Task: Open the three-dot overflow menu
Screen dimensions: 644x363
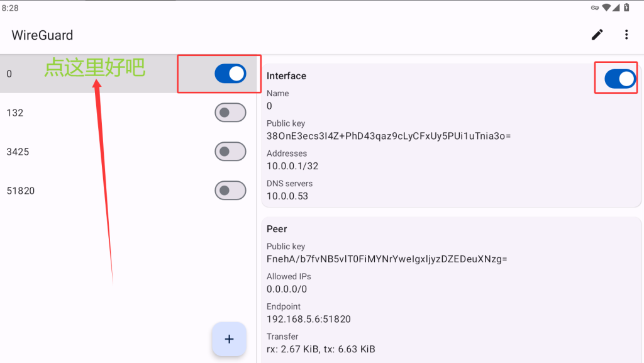Action: 626,35
